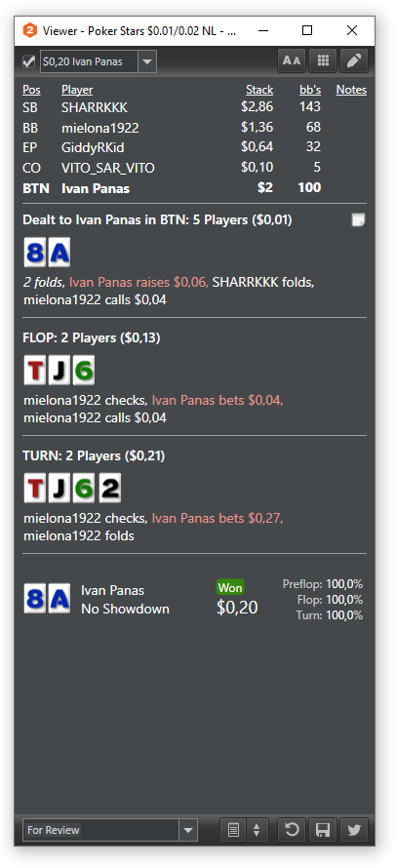
Task: Click the hand note sticky icon
Action: [358, 219]
